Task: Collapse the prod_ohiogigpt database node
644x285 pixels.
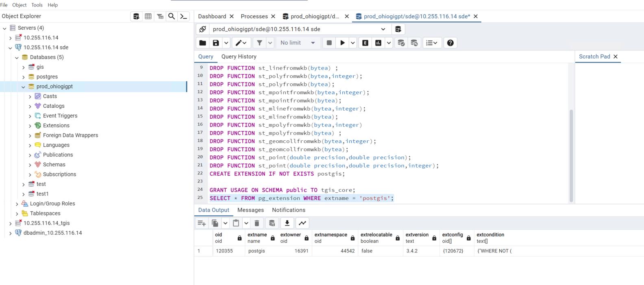Action: (x=23, y=87)
